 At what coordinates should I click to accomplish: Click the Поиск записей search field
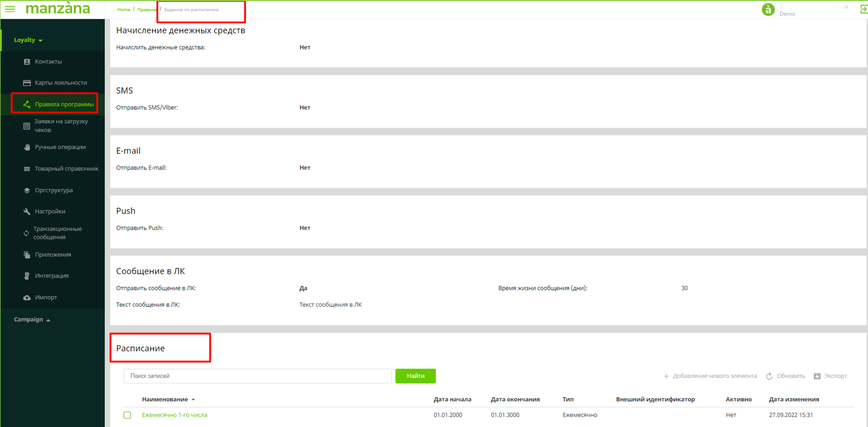(x=257, y=376)
